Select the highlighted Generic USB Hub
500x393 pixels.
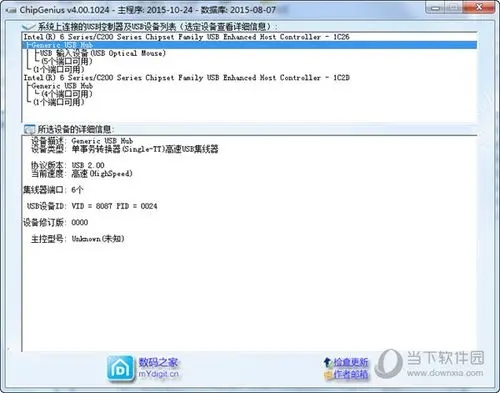click(249, 45)
